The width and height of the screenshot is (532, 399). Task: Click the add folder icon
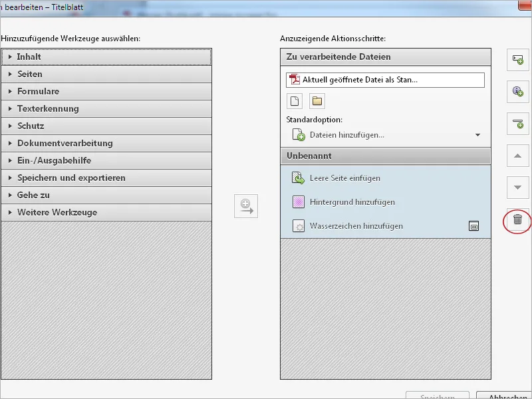tap(317, 101)
